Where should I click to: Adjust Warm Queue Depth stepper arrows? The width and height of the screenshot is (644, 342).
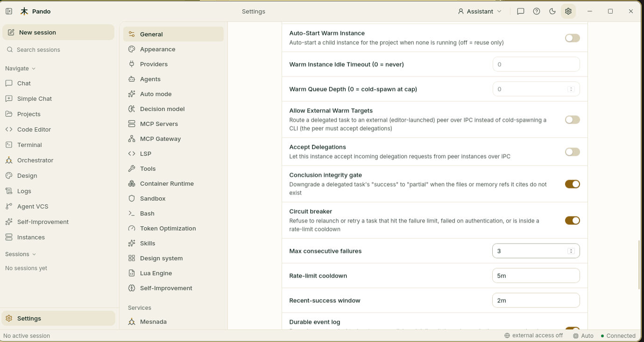tap(571, 89)
